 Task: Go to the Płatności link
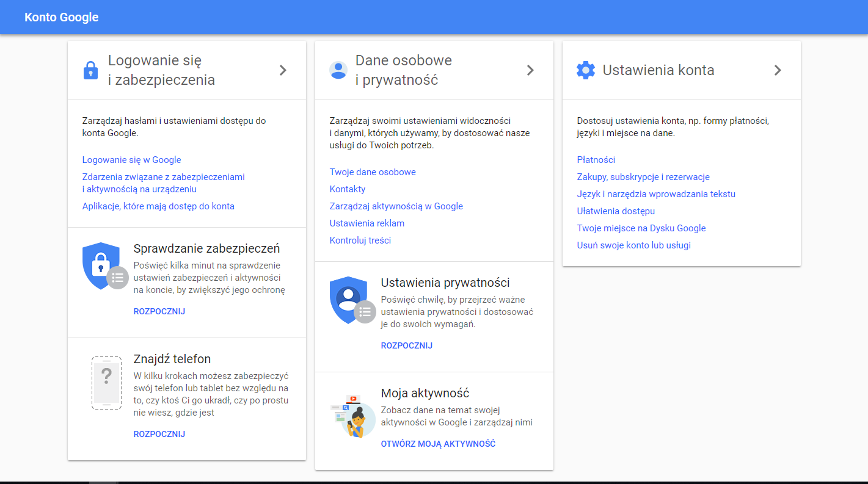596,160
